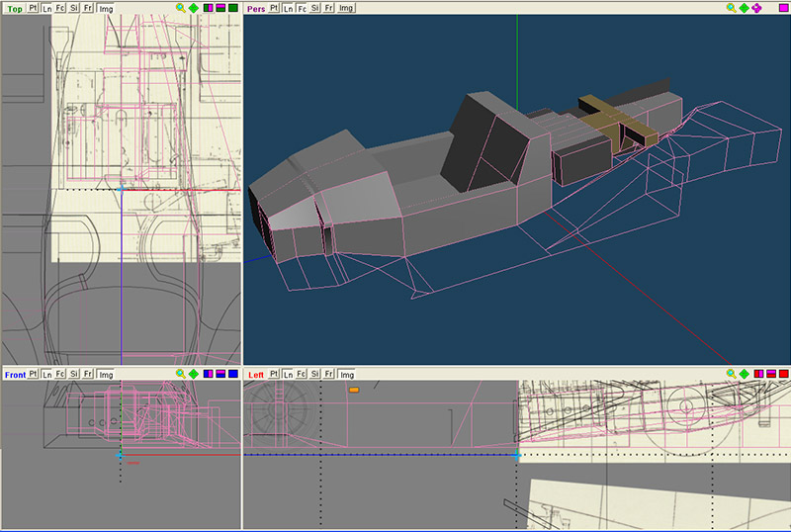The image size is (791, 532).
Task: Toggle Sl display in Front view
Action: [x=74, y=375]
